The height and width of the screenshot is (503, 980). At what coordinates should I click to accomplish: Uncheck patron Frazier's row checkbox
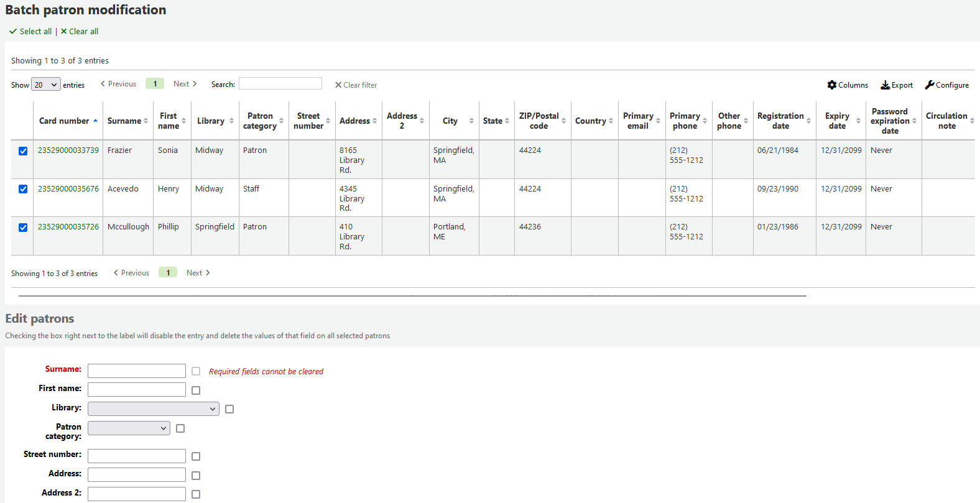[x=23, y=151]
